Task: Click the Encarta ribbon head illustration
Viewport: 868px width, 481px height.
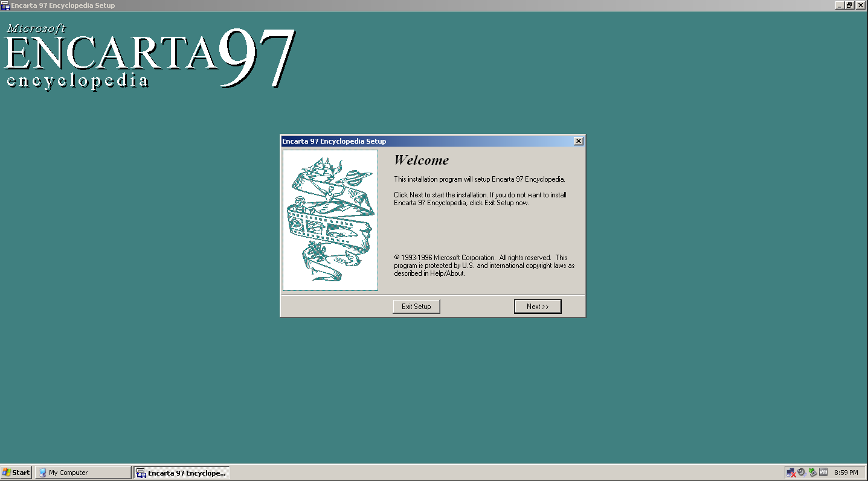Action: pyautogui.click(x=330, y=220)
